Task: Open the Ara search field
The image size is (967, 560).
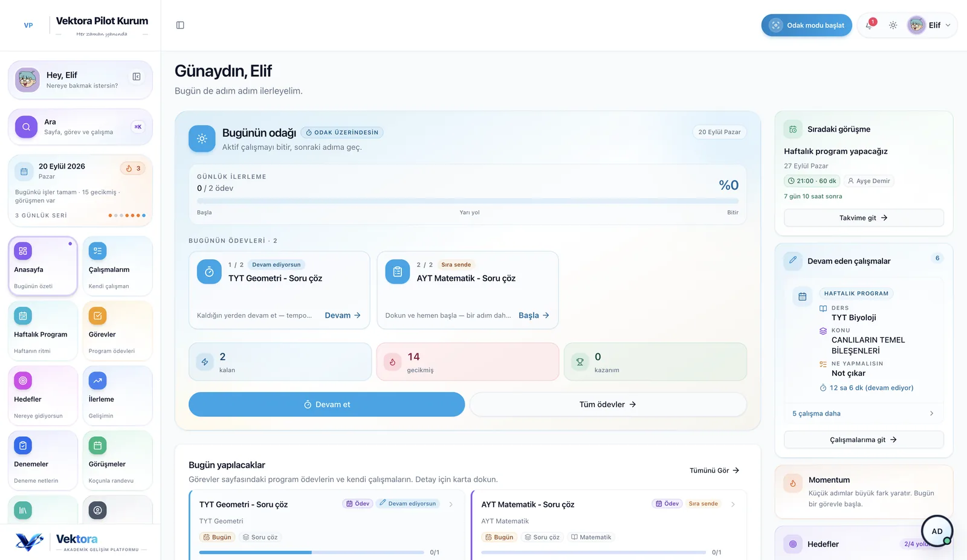Action: [80, 127]
